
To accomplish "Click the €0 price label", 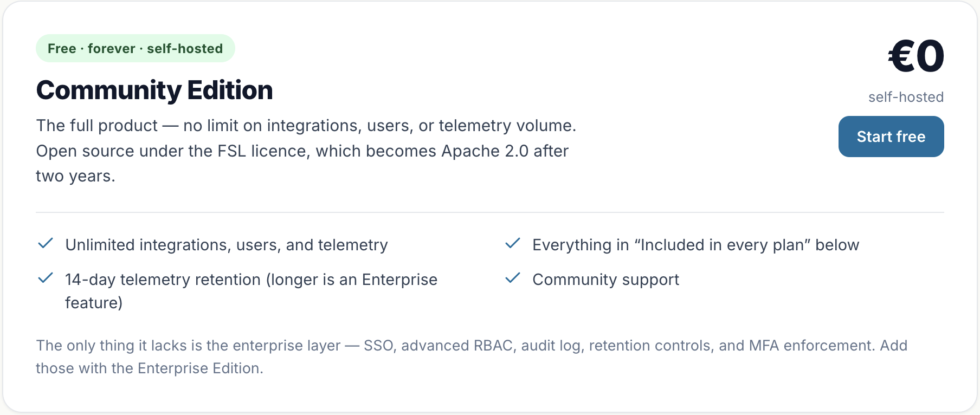I will coord(916,56).
